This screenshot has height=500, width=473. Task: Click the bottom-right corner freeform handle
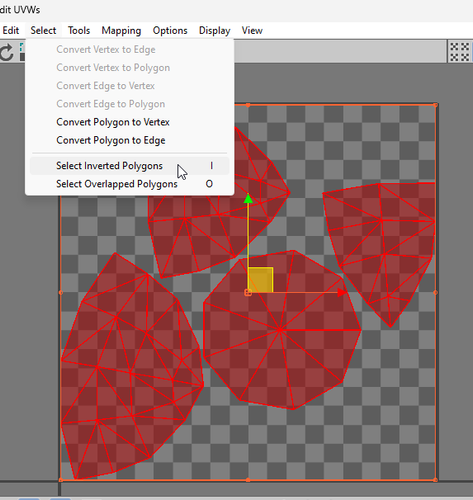(435, 480)
